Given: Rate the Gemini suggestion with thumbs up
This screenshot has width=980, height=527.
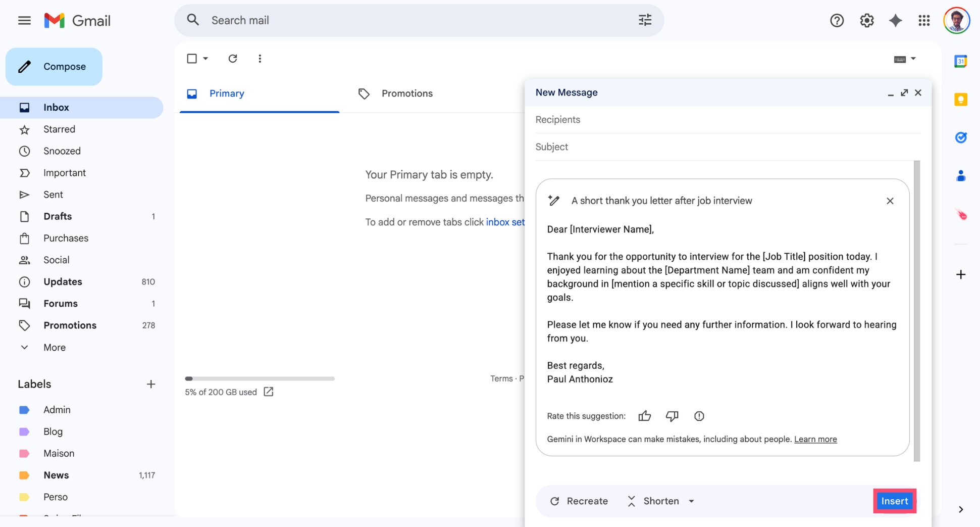Looking at the screenshot, I should pos(645,416).
